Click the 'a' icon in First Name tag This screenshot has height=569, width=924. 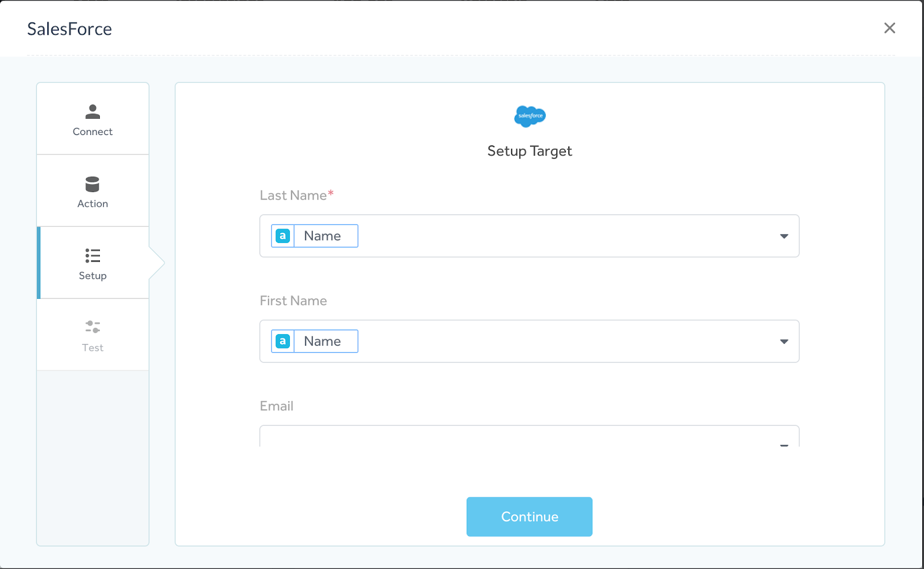click(283, 341)
